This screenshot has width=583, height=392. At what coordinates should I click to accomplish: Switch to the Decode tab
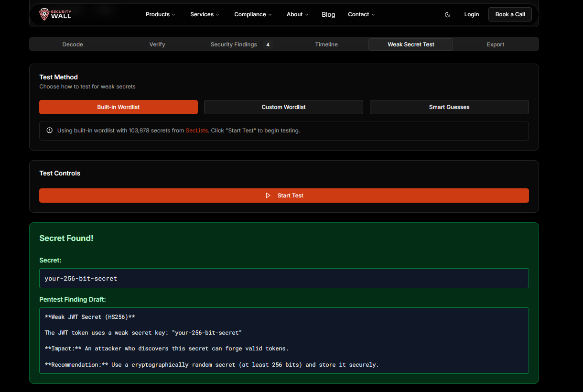tap(73, 44)
